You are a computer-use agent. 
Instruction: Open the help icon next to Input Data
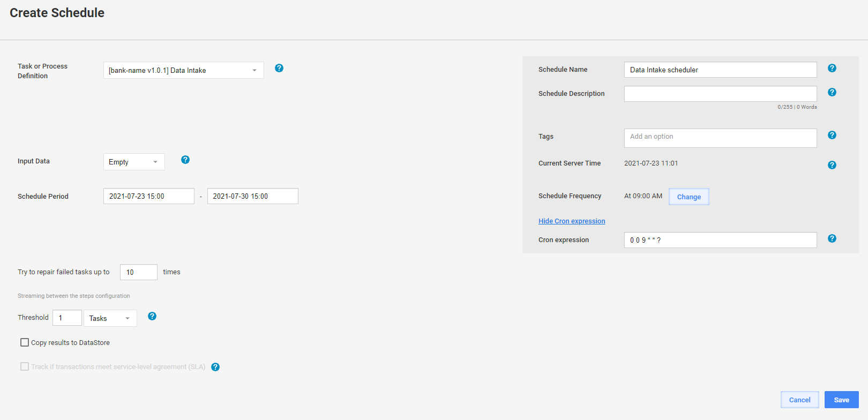click(185, 160)
